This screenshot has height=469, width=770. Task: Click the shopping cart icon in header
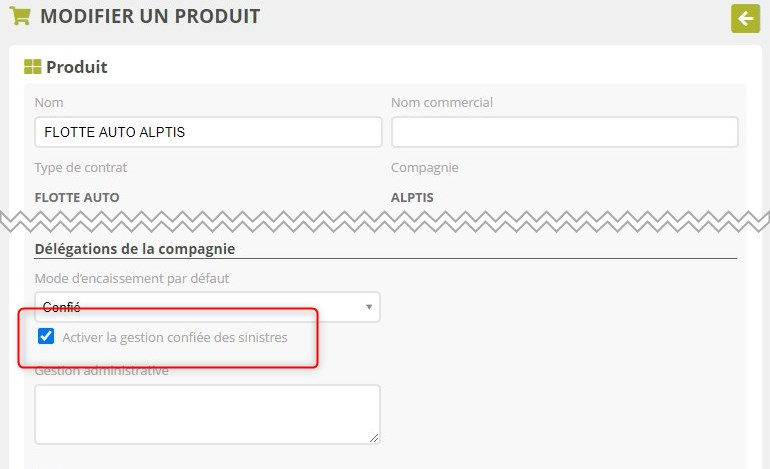(x=19, y=16)
